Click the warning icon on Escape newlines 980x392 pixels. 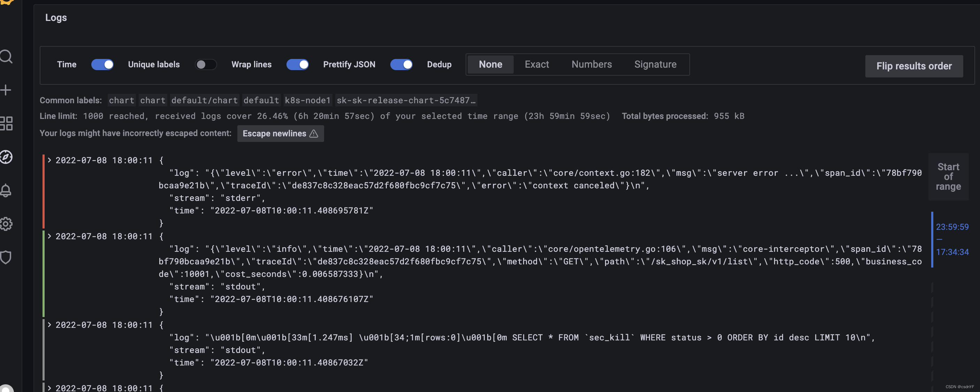(313, 134)
